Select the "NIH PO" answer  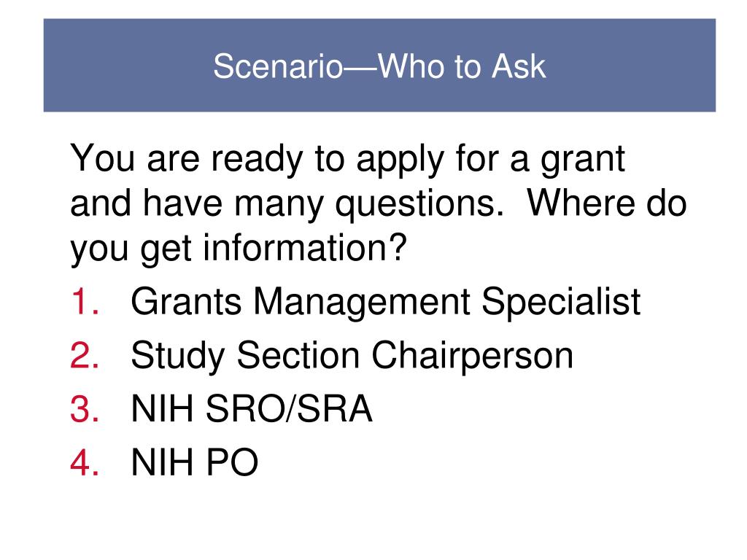tap(194, 462)
